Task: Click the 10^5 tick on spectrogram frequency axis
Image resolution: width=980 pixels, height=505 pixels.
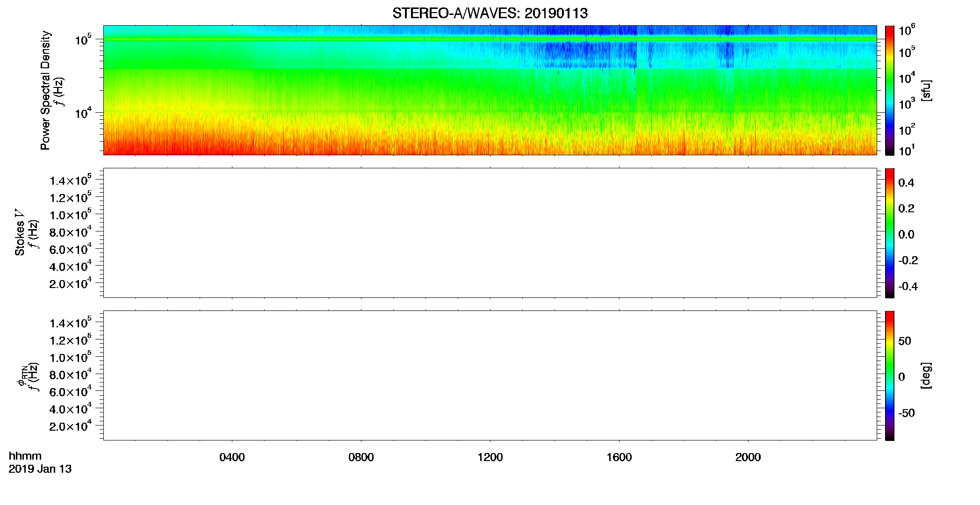Action: [x=83, y=39]
